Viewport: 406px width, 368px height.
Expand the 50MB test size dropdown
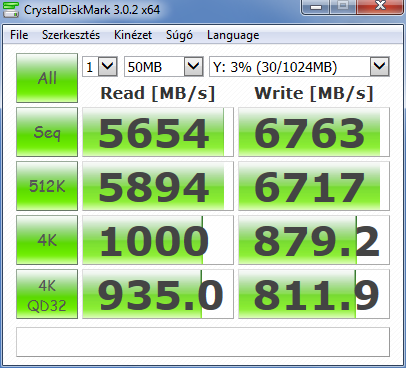(194, 67)
